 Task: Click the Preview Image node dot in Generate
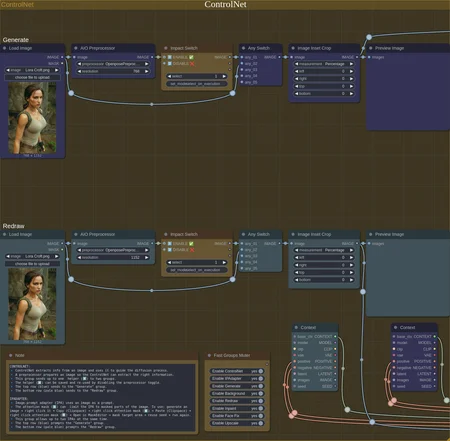[370, 48]
